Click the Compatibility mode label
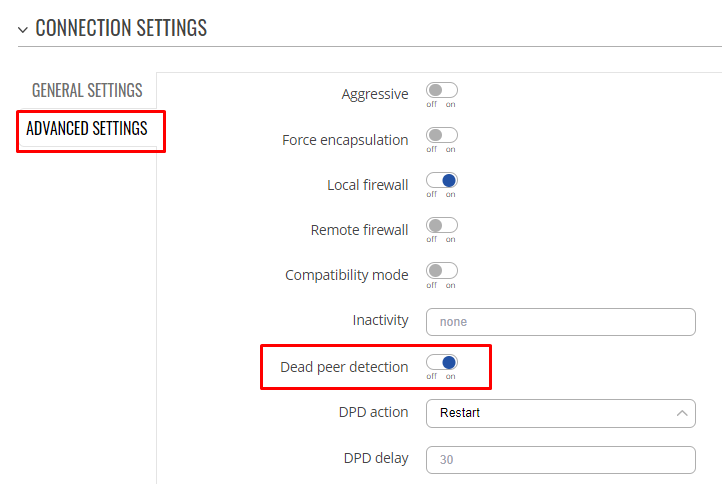 (347, 275)
